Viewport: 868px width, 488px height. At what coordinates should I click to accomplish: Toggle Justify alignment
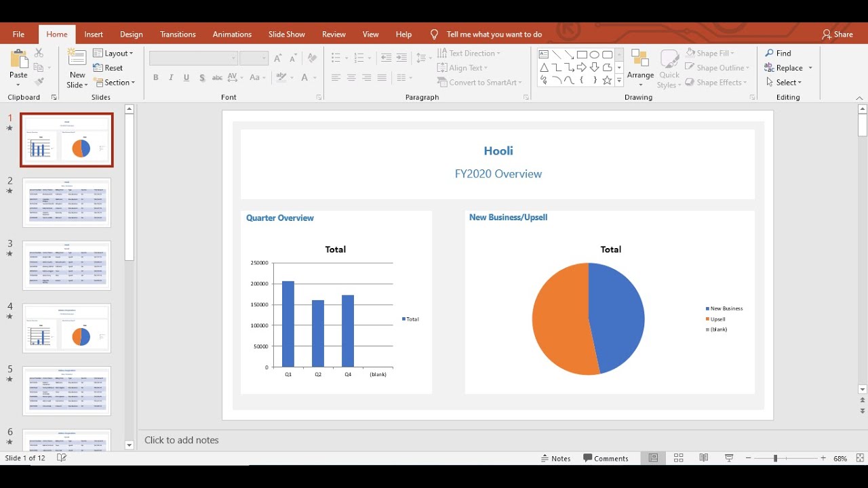(x=382, y=78)
